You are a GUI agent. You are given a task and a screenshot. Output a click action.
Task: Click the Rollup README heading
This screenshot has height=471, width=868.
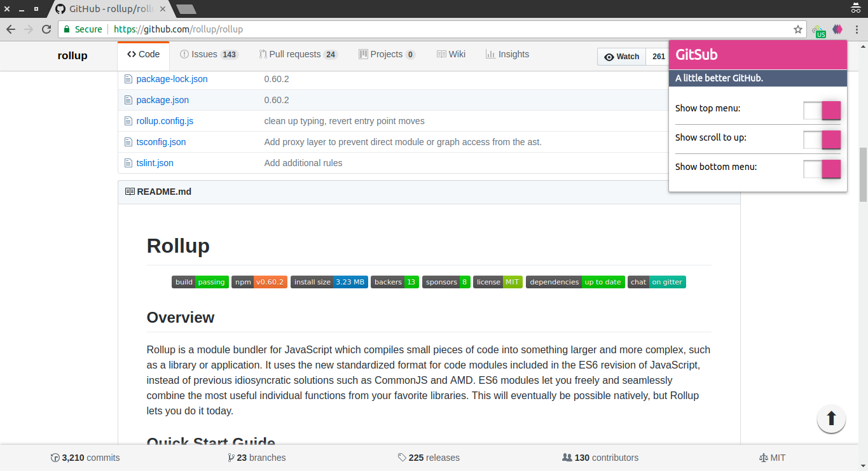tap(178, 246)
